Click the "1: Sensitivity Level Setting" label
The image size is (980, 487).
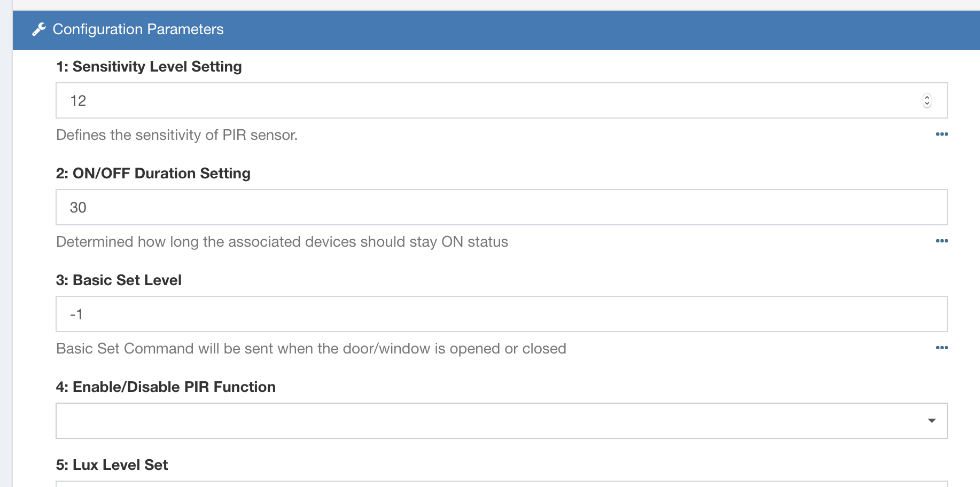click(x=149, y=67)
